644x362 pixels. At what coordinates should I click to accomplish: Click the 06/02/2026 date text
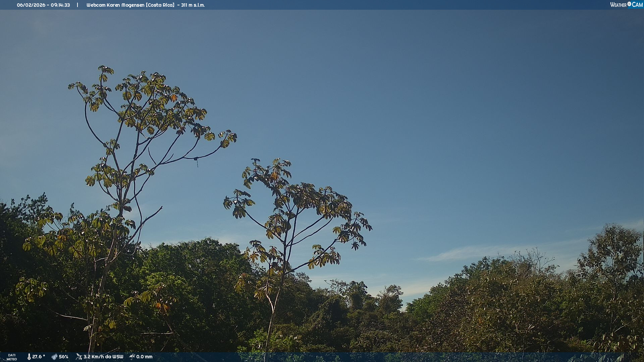31,5
